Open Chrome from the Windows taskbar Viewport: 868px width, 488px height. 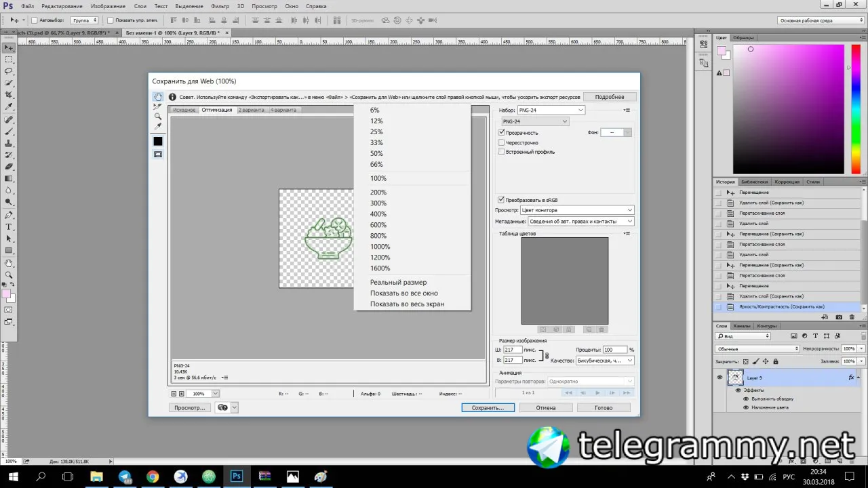click(152, 476)
